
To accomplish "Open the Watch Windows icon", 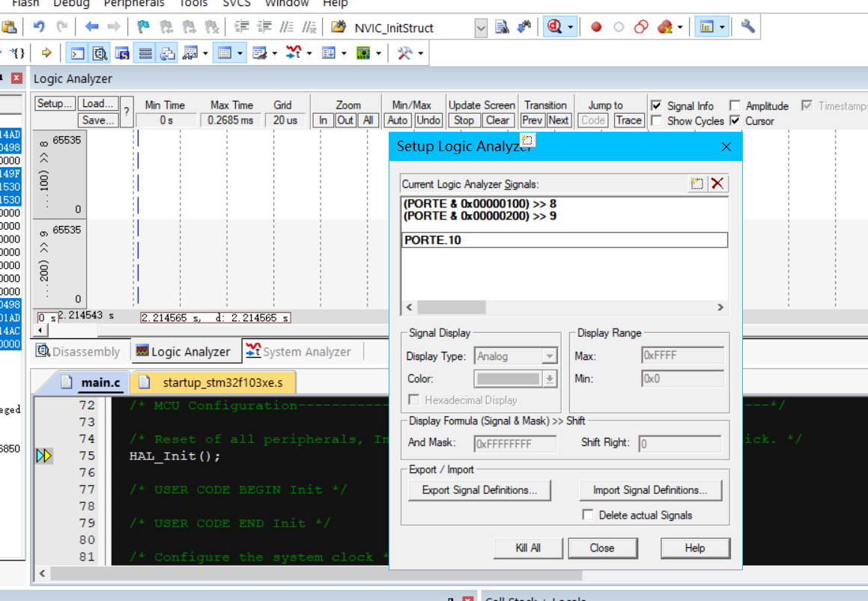I will [190, 53].
